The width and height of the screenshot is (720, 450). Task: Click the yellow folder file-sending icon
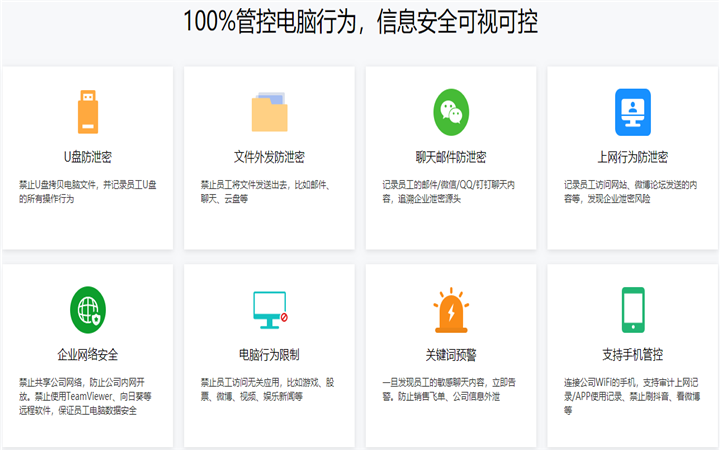pos(270,112)
